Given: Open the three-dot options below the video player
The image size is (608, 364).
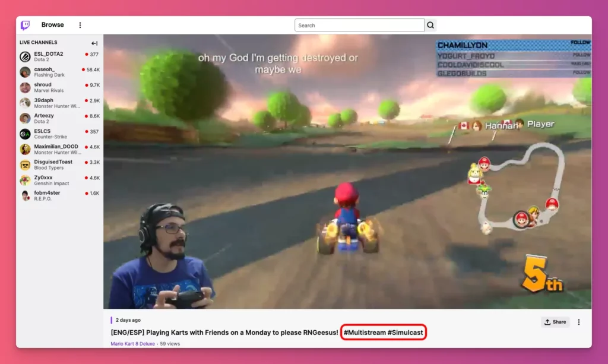Looking at the screenshot, I should pyautogui.click(x=579, y=321).
